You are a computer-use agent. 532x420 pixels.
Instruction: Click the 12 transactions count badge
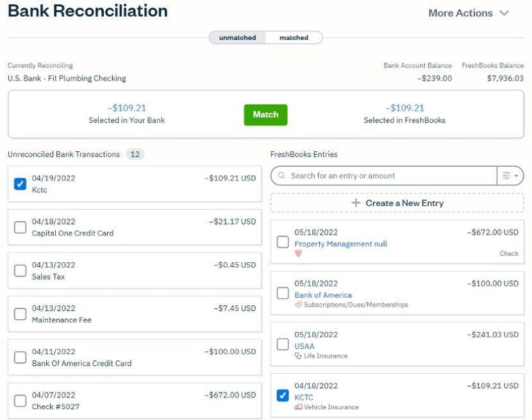click(x=135, y=154)
